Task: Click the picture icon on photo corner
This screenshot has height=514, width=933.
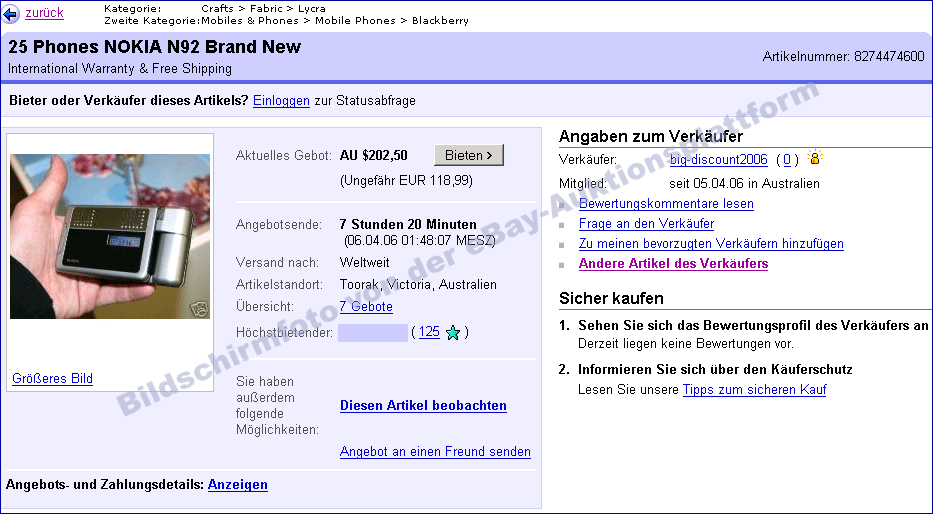Action: pyautogui.click(x=199, y=309)
